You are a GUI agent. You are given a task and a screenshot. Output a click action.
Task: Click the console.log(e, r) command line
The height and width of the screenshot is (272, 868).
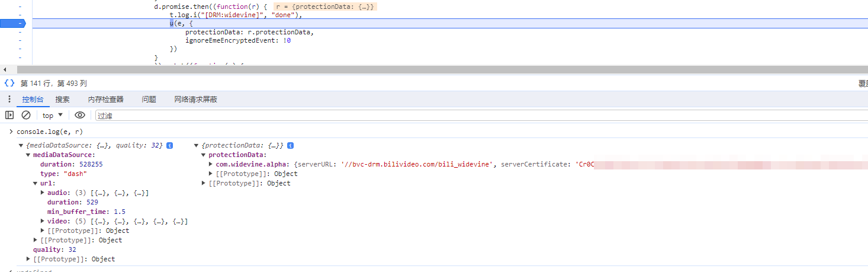[50, 132]
